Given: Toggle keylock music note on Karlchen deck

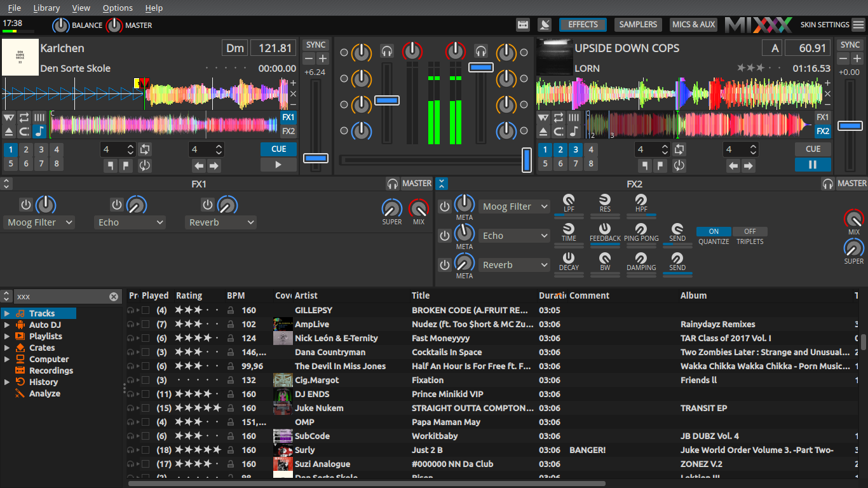Looking at the screenshot, I should point(39,132).
